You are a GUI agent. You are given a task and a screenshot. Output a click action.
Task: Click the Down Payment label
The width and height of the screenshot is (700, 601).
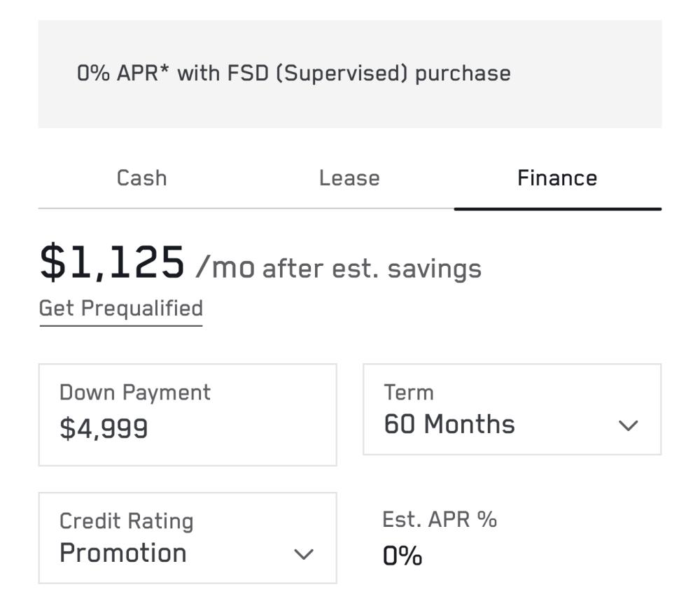(134, 393)
